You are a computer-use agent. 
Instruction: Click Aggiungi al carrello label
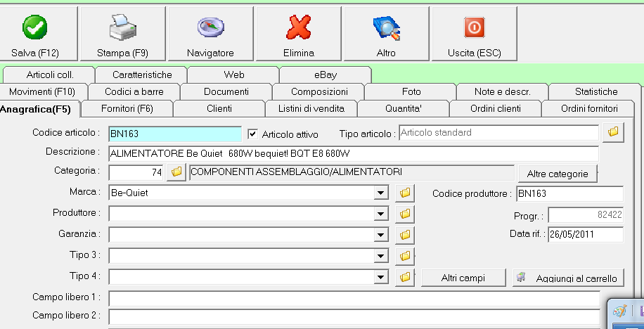577,278
